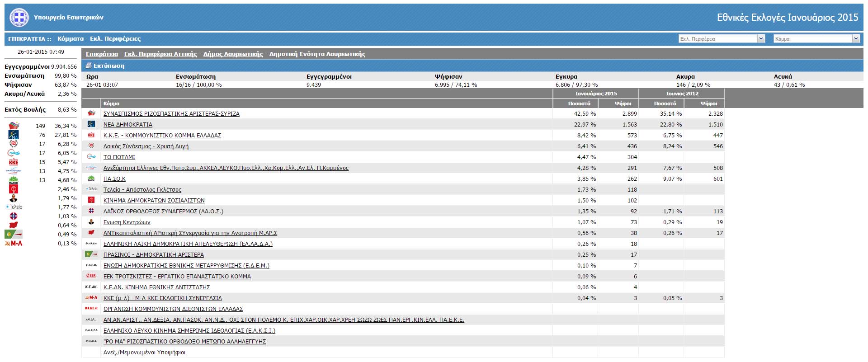Viewport: 868px width, 362px height.
Task: Click the Μ-Λ logo next to 0,13 %
Action: point(14,243)
